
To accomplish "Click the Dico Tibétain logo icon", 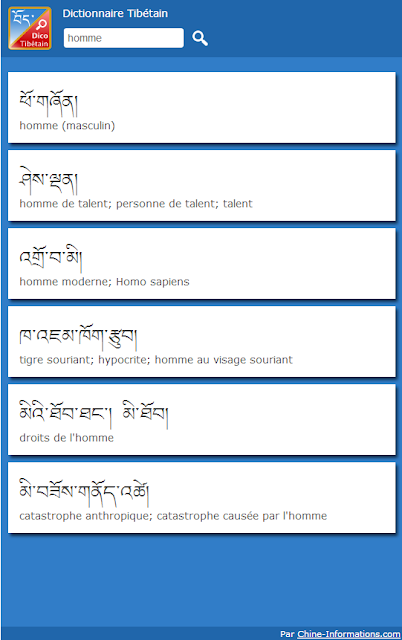I will coord(30,28).
